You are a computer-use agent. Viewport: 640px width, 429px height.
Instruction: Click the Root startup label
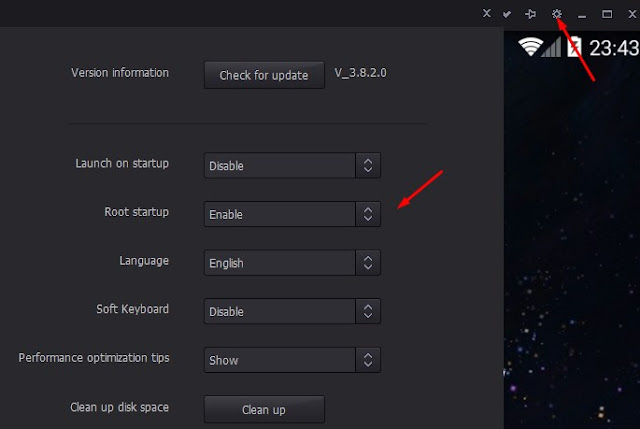click(136, 212)
